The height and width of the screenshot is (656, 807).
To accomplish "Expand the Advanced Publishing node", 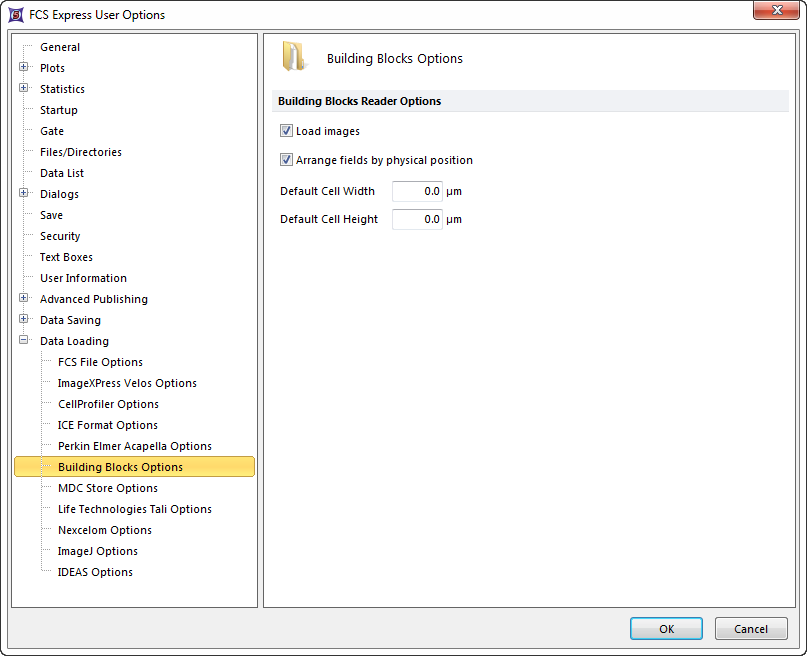I will [x=24, y=299].
